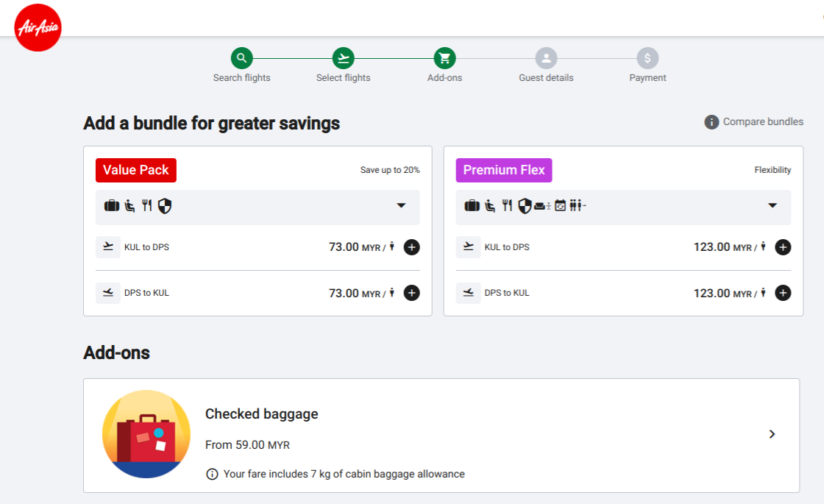824x504 pixels.
Task: Click the Select flights plane icon
Action: (343, 58)
